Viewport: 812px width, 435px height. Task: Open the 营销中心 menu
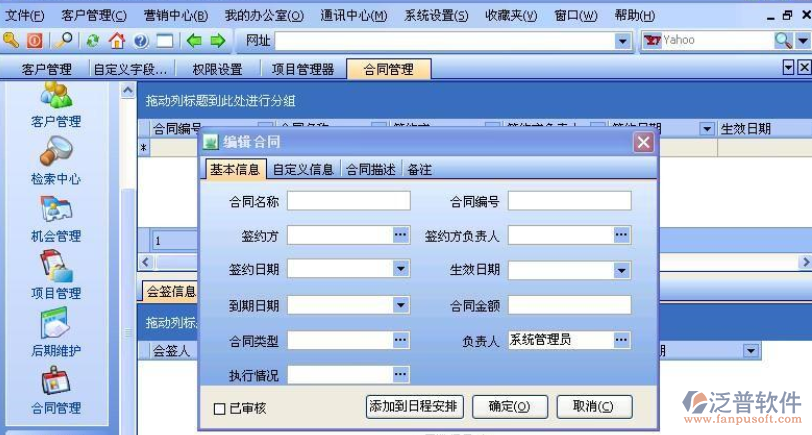pyautogui.click(x=176, y=16)
